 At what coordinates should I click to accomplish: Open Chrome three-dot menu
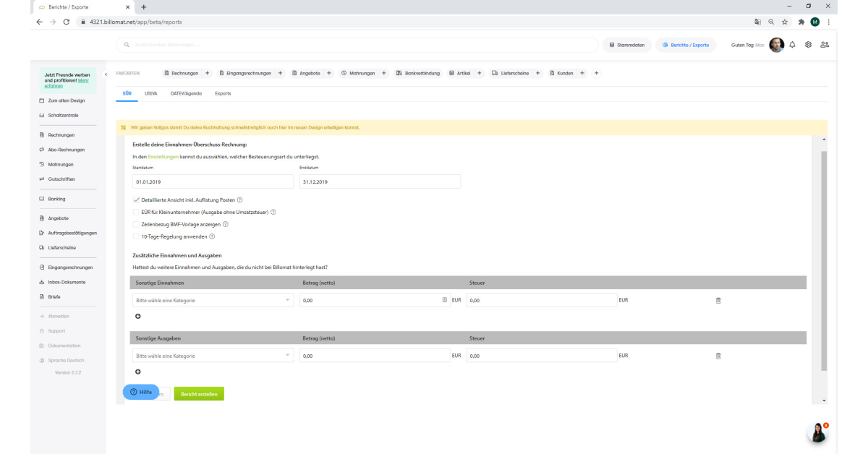[x=828, y=22]
